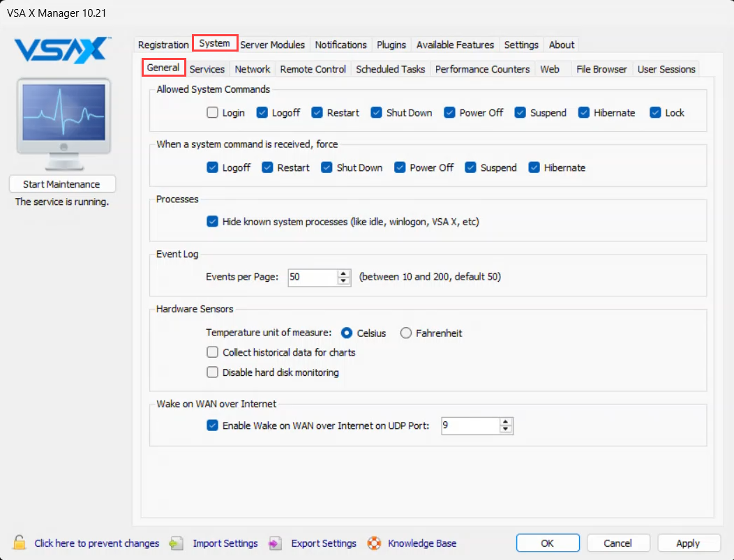The height and width of the screenshot is (560, 734).
Task: Check Disable hard disk monitoring
Action: pyautogui.click(x=213, y=372)
